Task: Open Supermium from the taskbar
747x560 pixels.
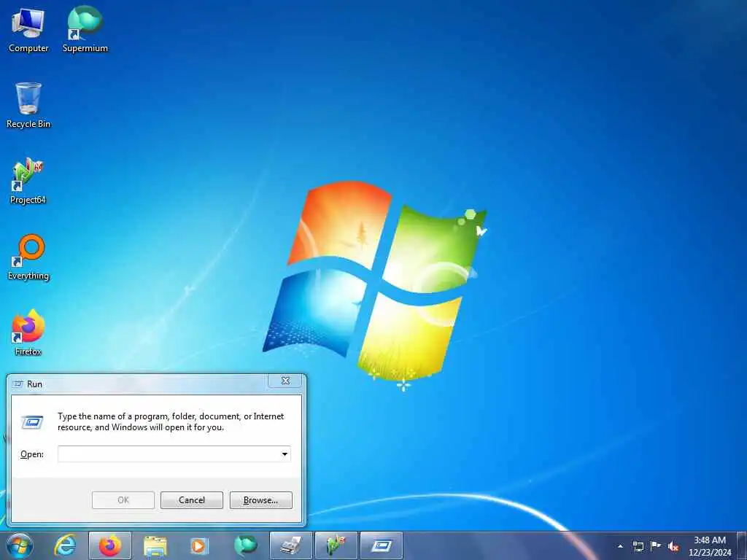Action: [x=245, y=545]
